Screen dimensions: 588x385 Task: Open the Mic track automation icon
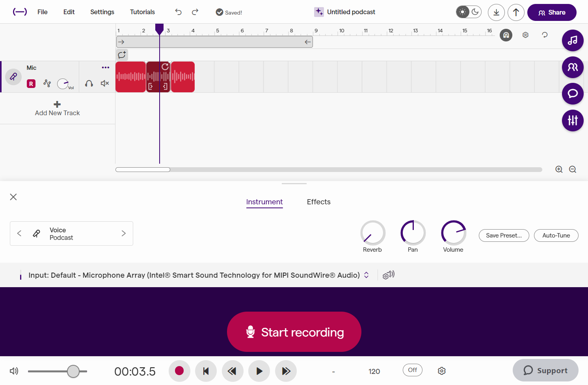click(x=47, y=83)
